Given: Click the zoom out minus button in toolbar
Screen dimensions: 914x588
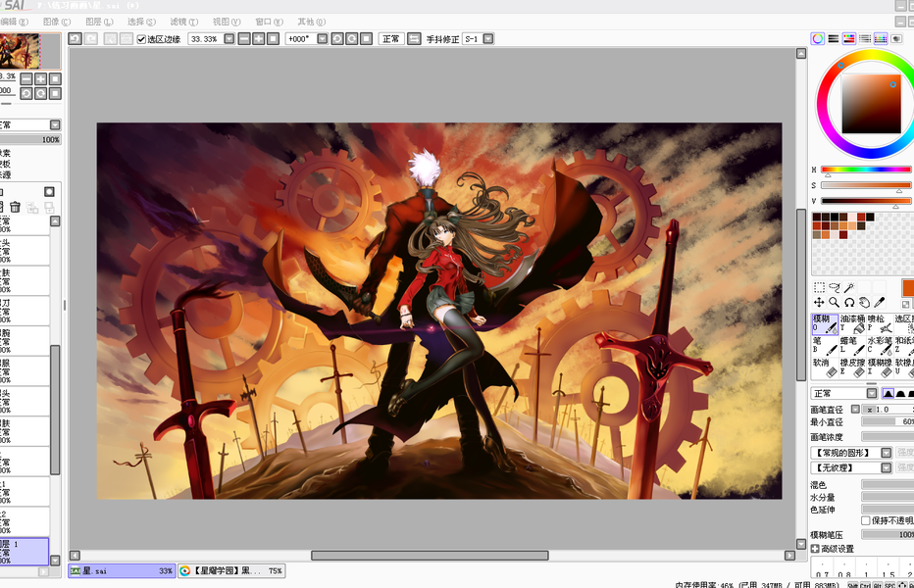Looking at the screenshot, I should coord(244,39).
